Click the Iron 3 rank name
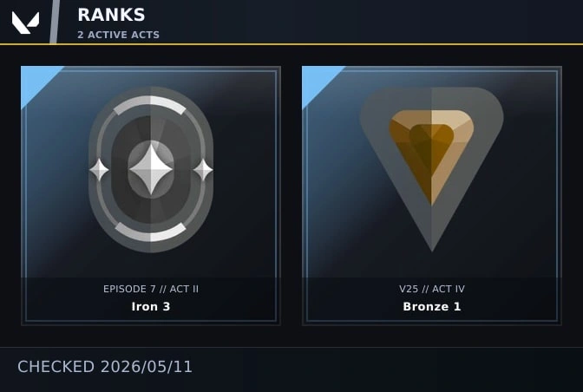Viewport: 583px width, 392px height. [151, 306]
